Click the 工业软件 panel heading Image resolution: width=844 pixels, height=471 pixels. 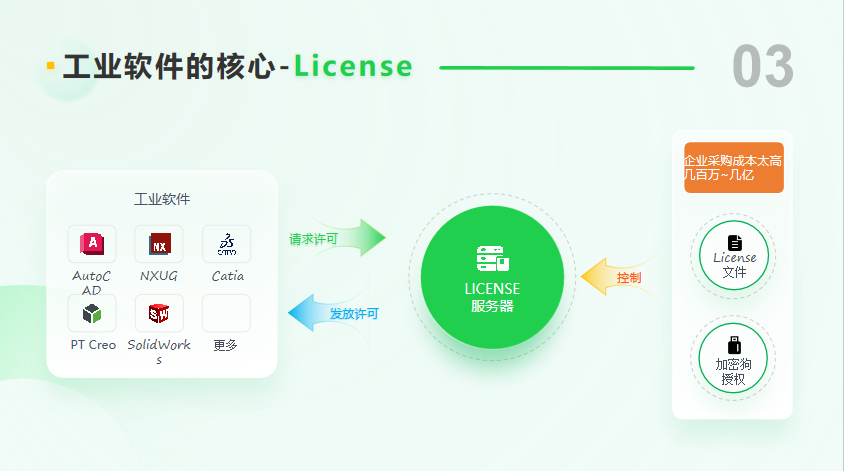pyautogui.click(x=162, y=199)
